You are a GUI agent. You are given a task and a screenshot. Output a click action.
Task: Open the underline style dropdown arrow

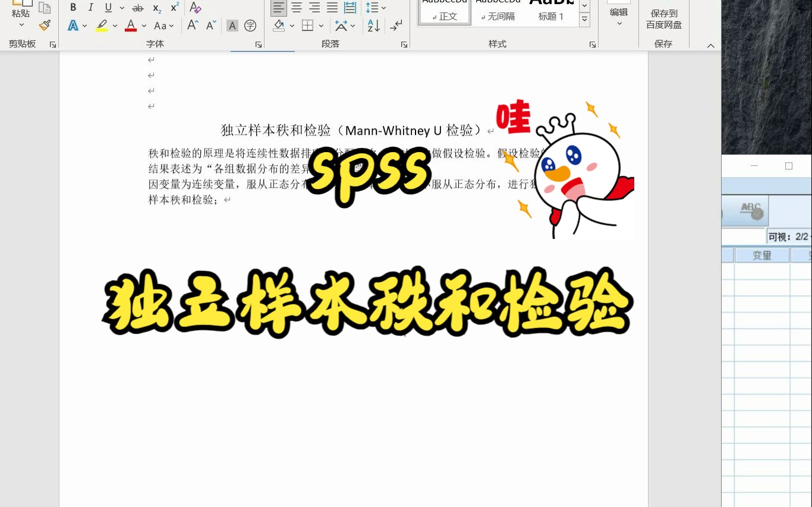tap(122, 8)
